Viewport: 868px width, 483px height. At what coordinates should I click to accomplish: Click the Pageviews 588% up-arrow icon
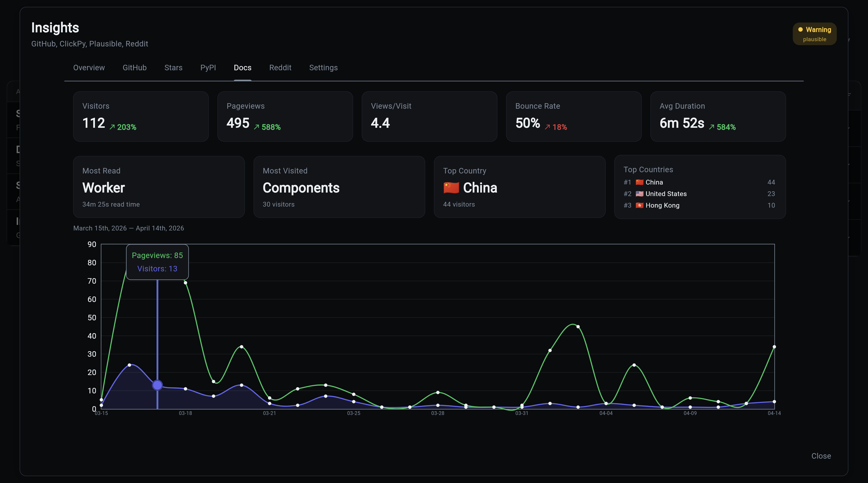coord(256,127)
